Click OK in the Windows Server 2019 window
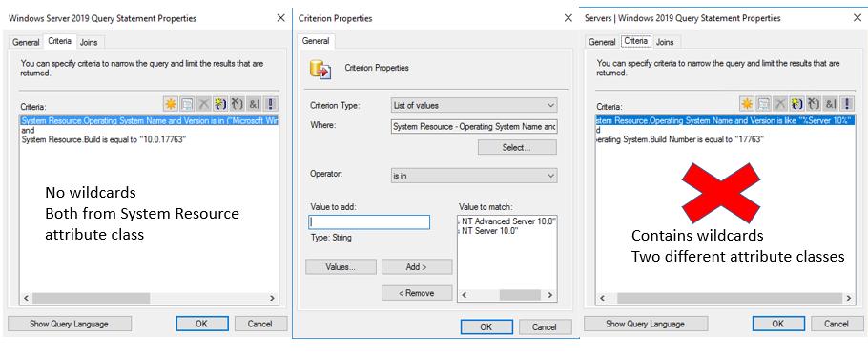This screenshot has height=357, width=868. [x=202, y=324]
